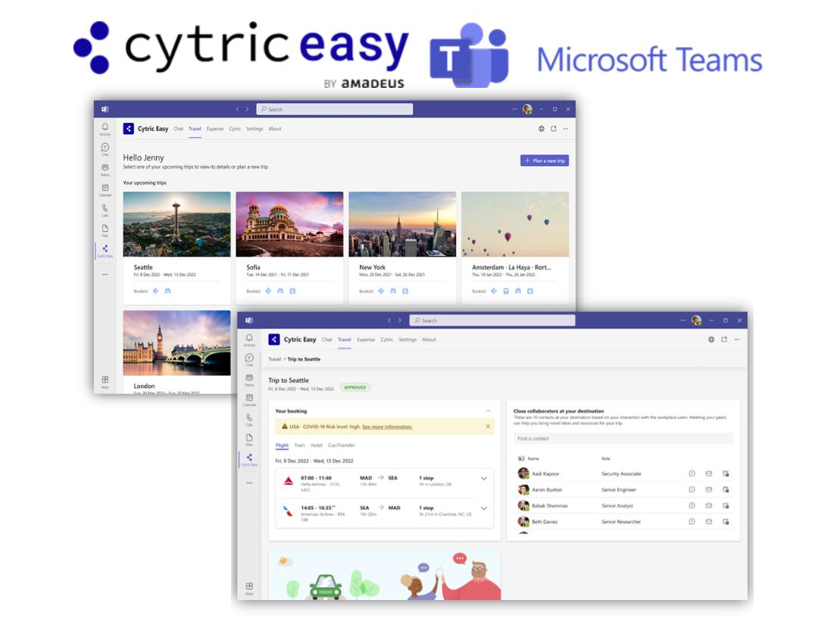This screenshot has width=818, height=644.
Task: Open Cytric tab in Trip to Seattle window
Action: (386, 339)
